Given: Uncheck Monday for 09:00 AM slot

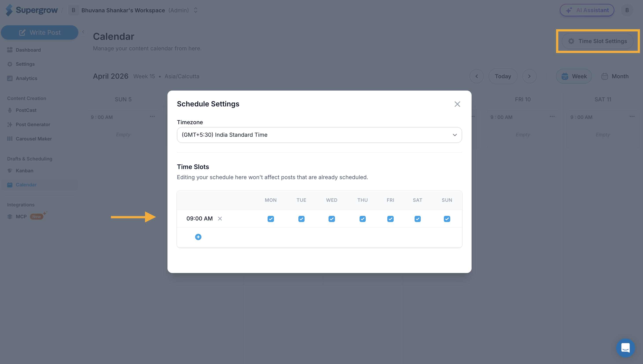Looking at the screenshot, I should (x=271, y=219).
